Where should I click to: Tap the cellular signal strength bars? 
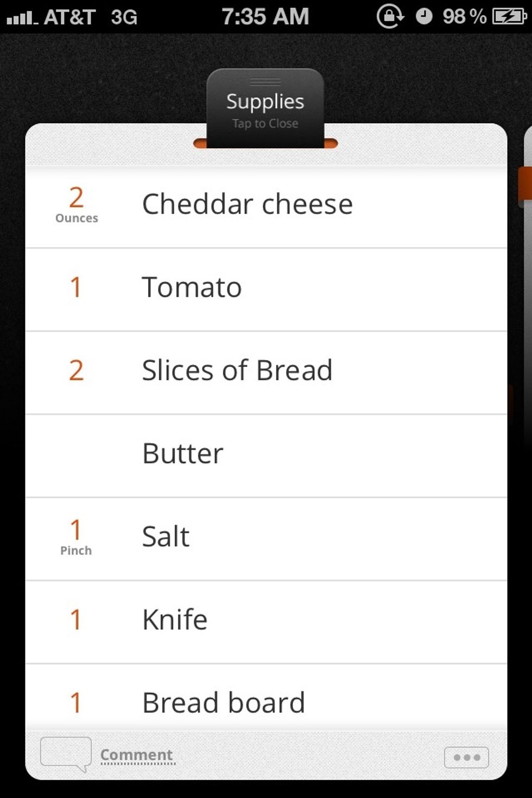tap(21, 18)
